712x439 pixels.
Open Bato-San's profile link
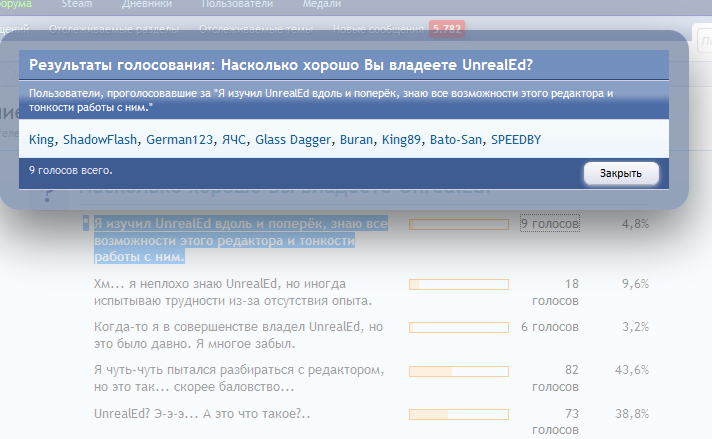[x=456, y=140]
